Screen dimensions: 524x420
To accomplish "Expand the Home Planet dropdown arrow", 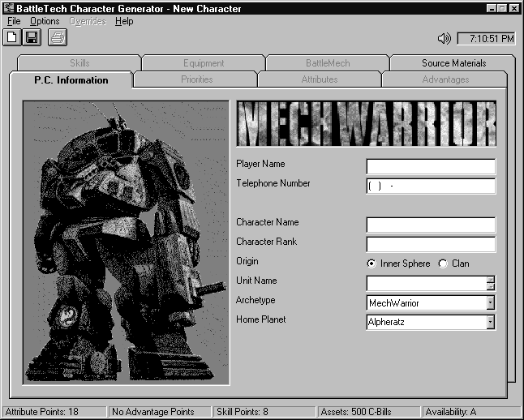I will click(490, 322).
